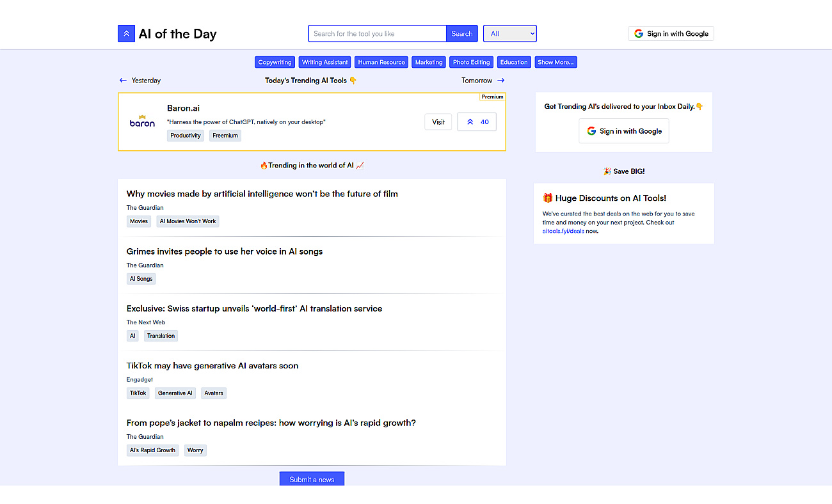The width and height of the screenshot is (832, 504).
Task: Click The Next Web source label
Action: pyautogui.click(x=146, y=322)
